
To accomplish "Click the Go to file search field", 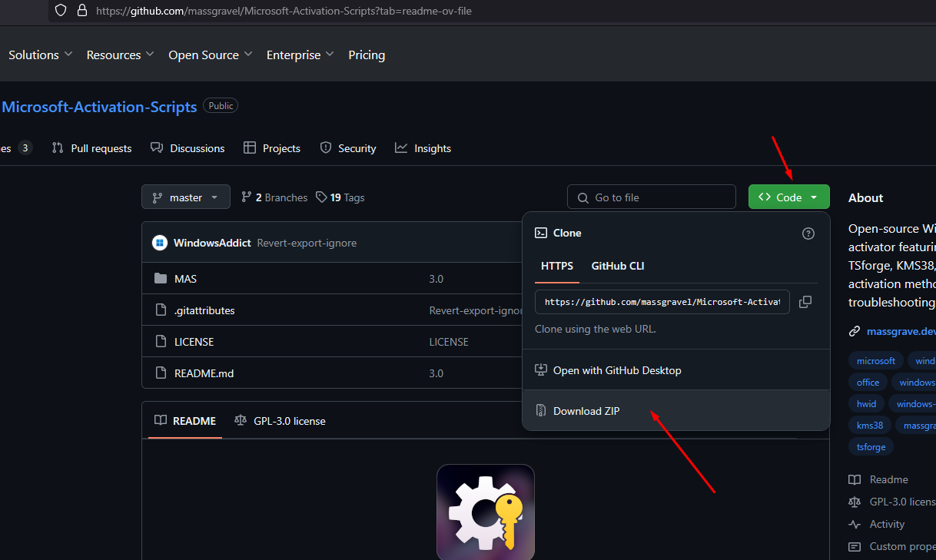I will click(x=653, y=197).
